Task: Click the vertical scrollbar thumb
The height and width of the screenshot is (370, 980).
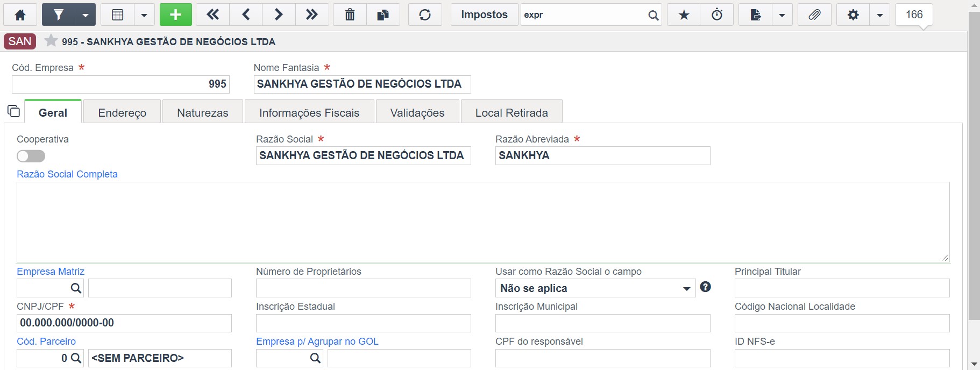Action: click(x=974, y=166)
